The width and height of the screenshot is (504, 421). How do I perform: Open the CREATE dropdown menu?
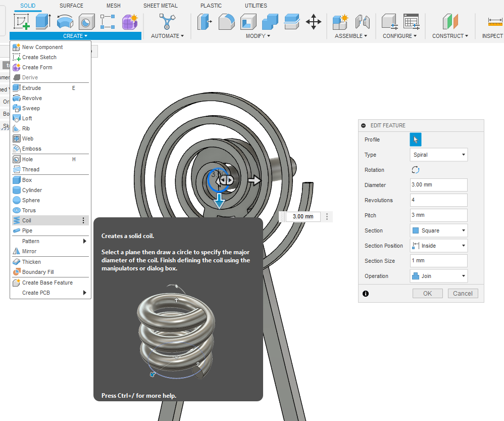[75, 36]
